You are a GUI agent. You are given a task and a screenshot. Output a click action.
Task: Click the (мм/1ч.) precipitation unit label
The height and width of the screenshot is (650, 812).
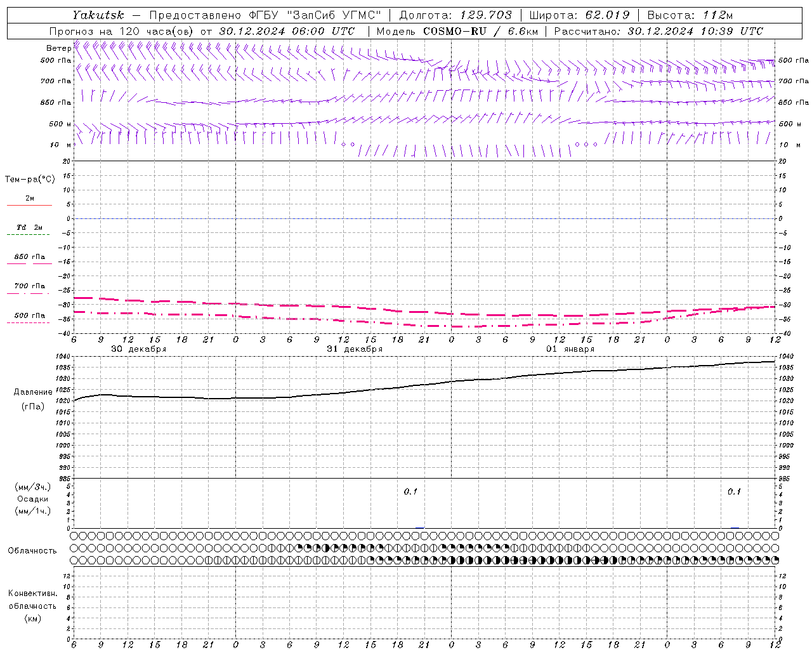(33, 511)
